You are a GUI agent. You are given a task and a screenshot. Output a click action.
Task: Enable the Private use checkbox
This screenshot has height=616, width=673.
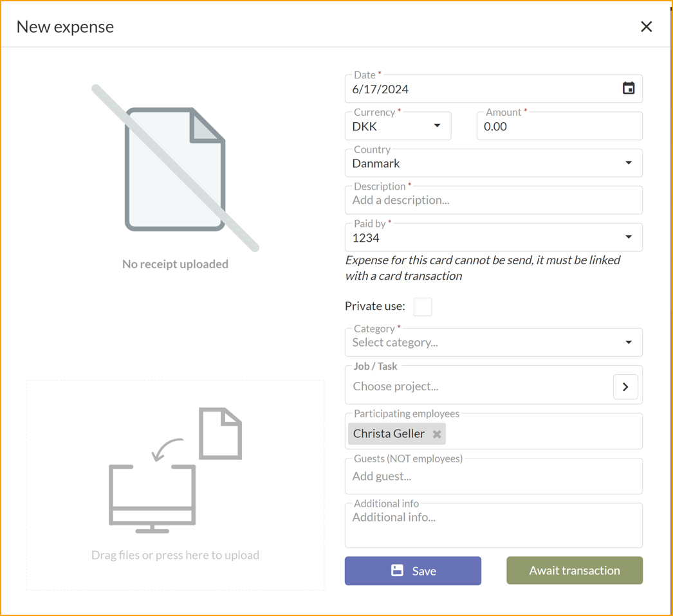(x=422, y=307)
